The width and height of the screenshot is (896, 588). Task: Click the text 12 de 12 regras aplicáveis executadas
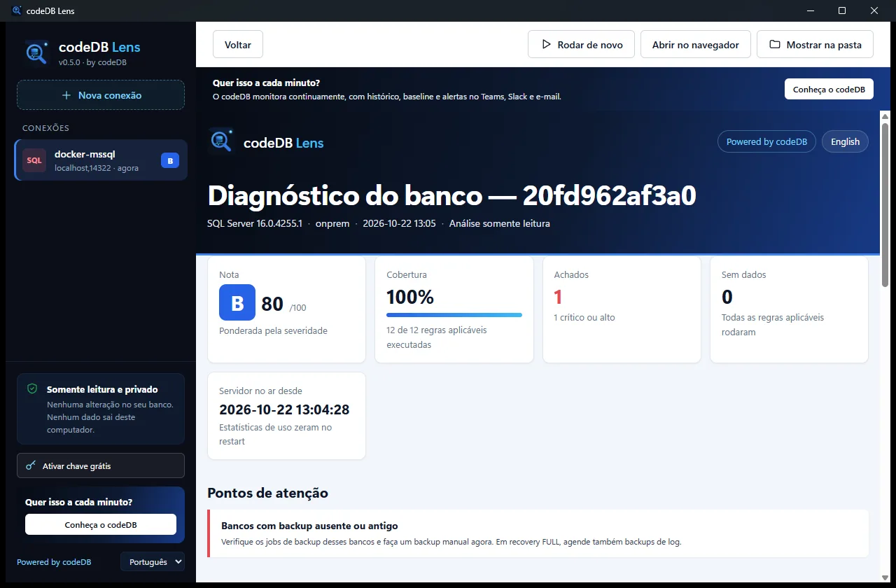click(x=437, y=337)
